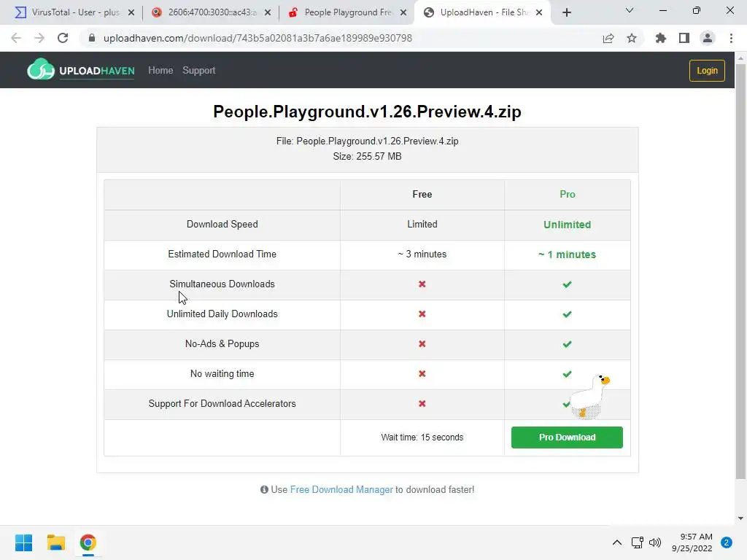Click the Chrome taskbar icon
Image resolution: width=747 pixels, height=560 pixels.
tap(88, 542)
